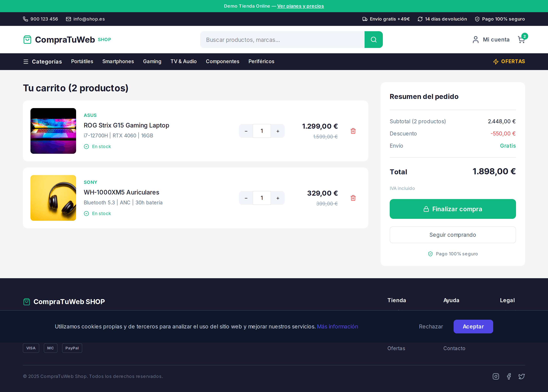The image size is (548, 392).
Task: Click the Mi cuenta user icon
Action: click(475, 40)
